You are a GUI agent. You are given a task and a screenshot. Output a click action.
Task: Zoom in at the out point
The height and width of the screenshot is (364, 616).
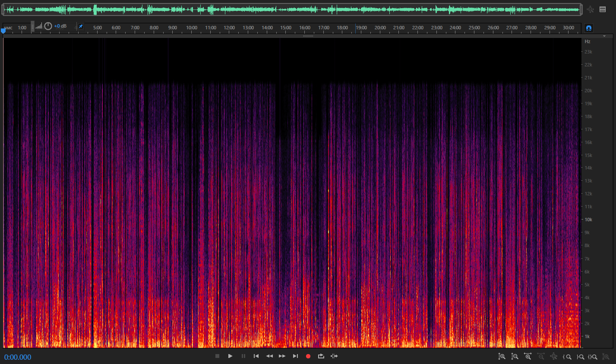581,357
